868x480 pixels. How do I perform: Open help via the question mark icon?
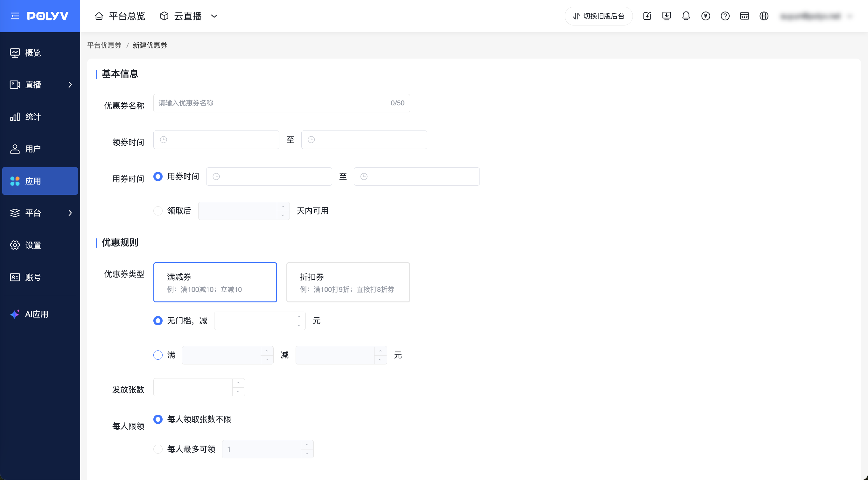click(x=725, y=16)
